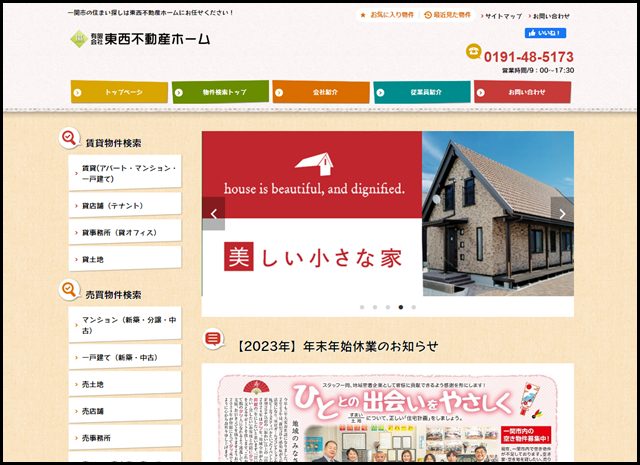Jump to third slide pagination dot
Viewport: 640px width, 465px height.
(x=388, y=307)
